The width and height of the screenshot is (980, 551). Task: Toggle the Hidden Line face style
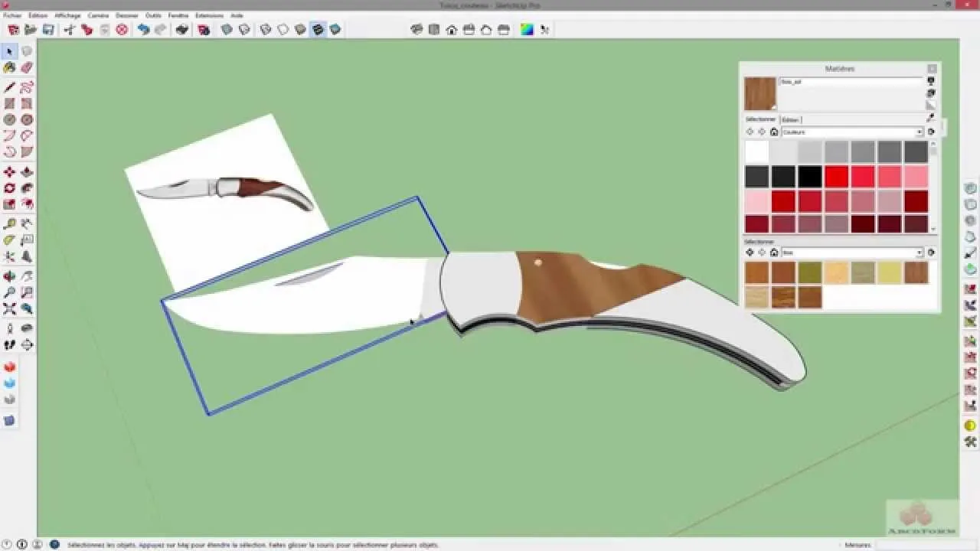[283, 30]
